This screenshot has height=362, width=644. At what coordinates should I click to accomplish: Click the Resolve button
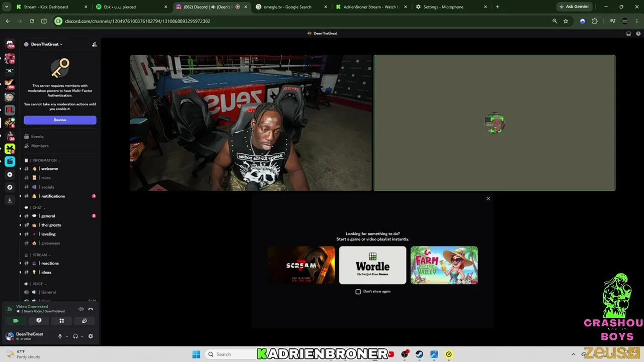pos(60,120)
